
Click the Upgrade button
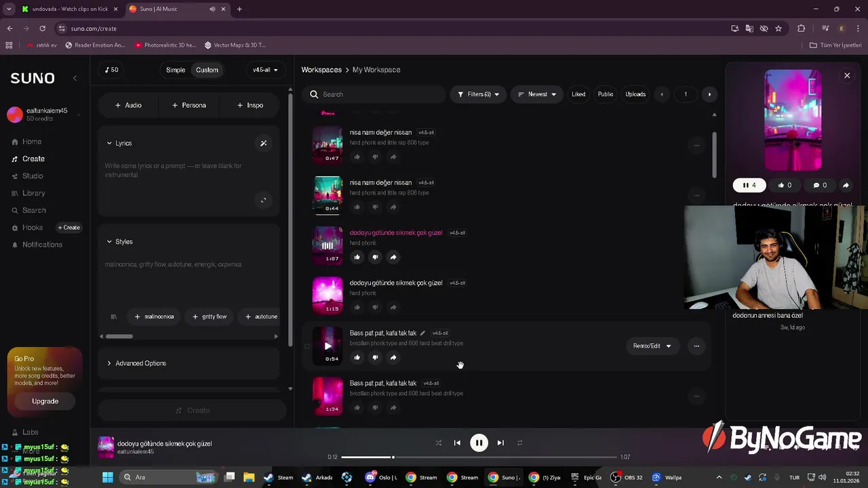45,401
